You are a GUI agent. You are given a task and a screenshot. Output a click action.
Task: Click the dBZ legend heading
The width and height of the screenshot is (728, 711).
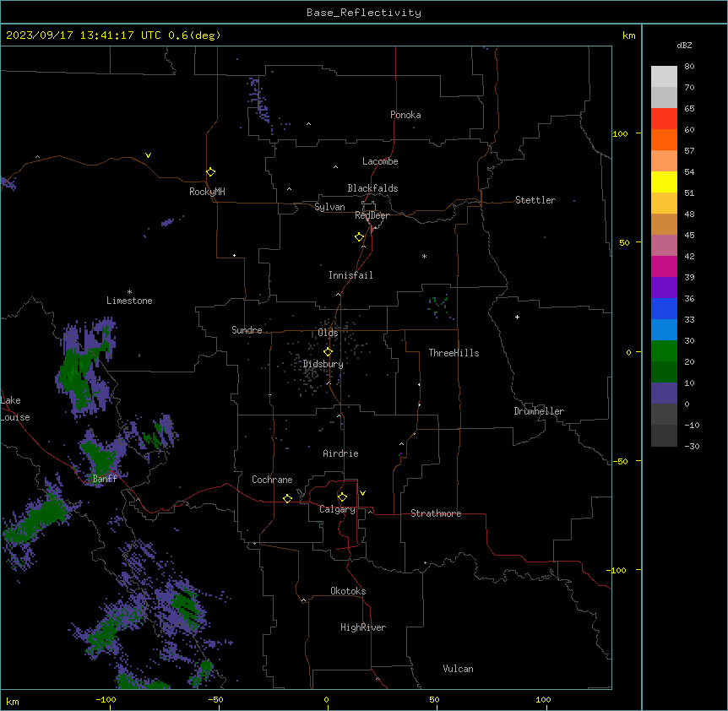[x=684, y=46]
